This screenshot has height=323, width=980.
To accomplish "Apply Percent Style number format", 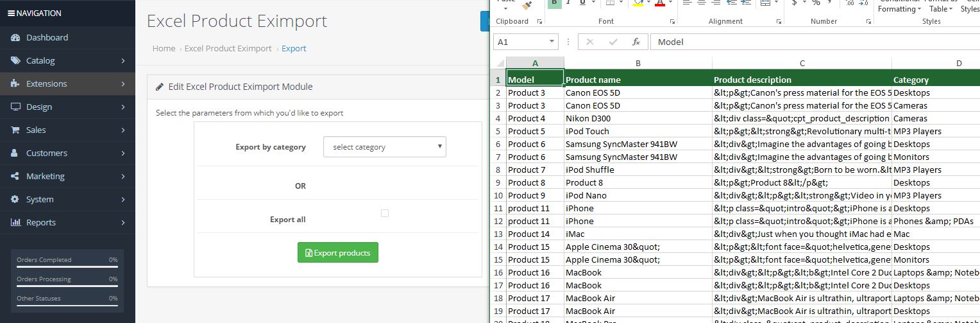I will [816, 3].
